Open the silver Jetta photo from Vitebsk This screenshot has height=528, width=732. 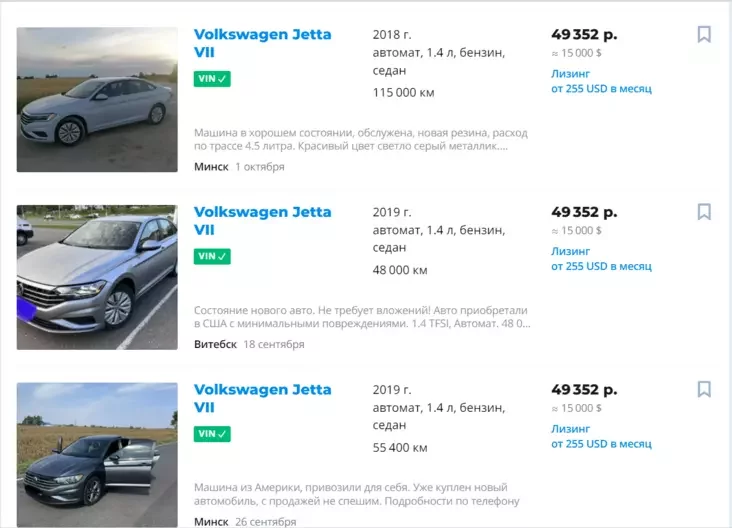click(x=97, y=277)
